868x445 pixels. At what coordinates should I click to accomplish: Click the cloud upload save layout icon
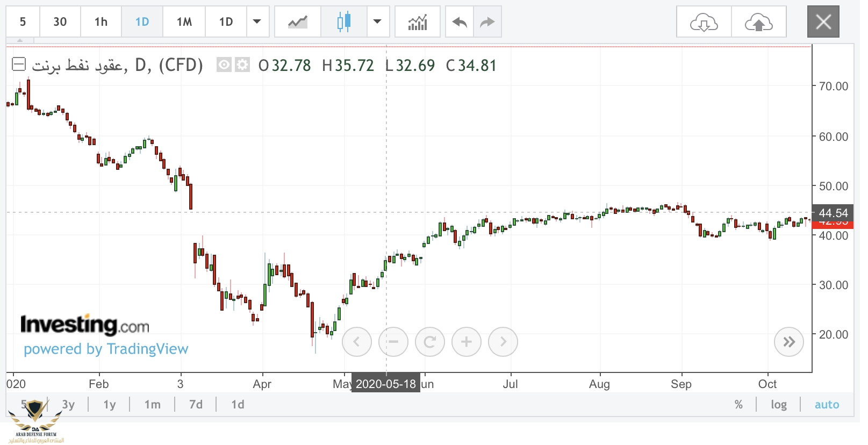(x=758, y=22)
